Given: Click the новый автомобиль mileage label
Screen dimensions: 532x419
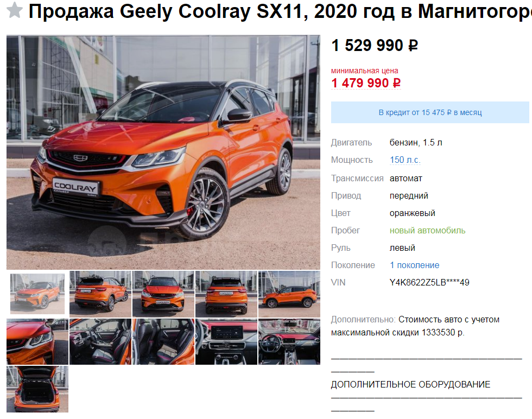Looking at the screenshot, I should click(428, 230).
